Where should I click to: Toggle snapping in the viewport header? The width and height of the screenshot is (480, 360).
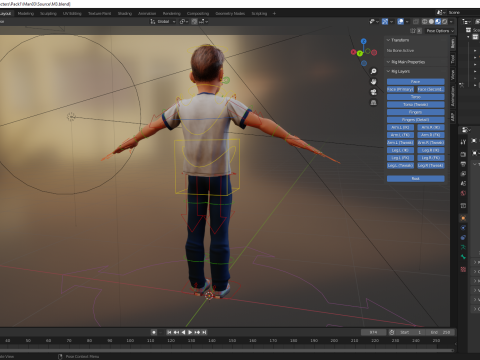click(194, 22)
